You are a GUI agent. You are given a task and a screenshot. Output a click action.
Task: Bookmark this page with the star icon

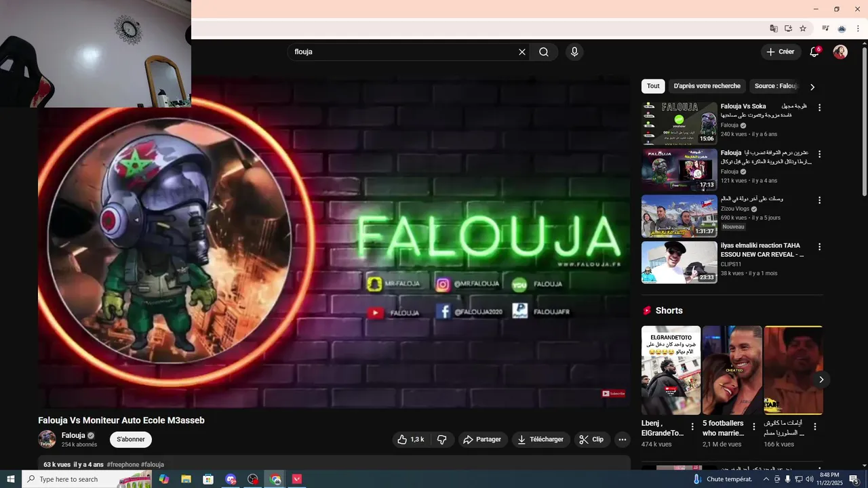tap(803, 28)
